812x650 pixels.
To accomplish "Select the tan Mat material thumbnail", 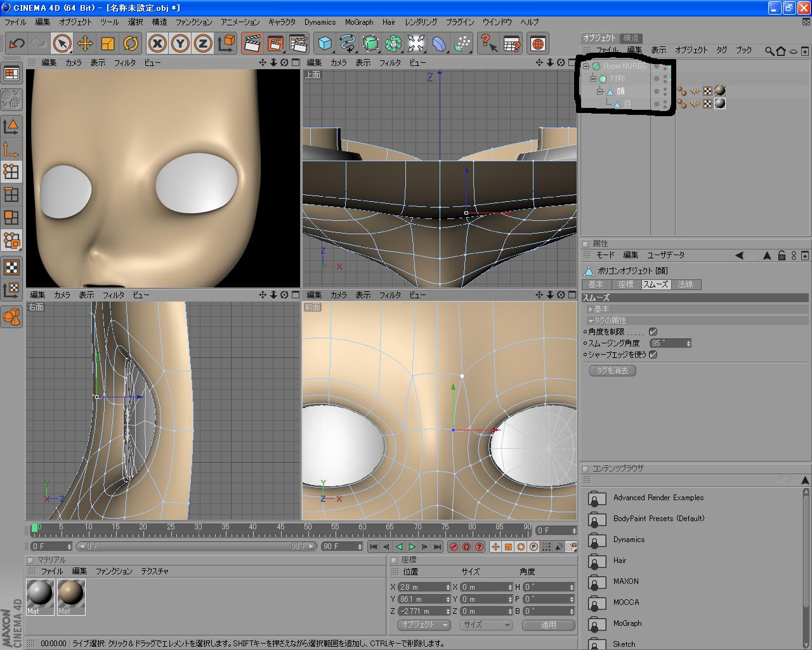I will tap(71, 597).
